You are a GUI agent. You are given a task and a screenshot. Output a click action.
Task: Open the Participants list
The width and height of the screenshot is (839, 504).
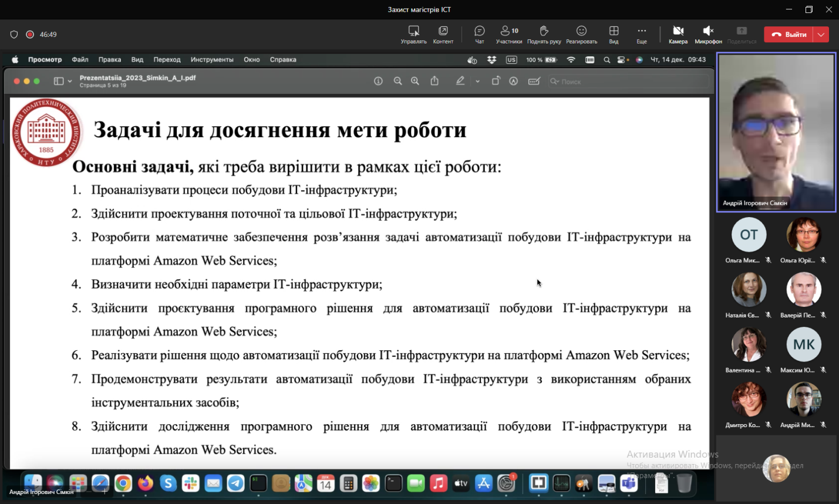pos(508,34)
